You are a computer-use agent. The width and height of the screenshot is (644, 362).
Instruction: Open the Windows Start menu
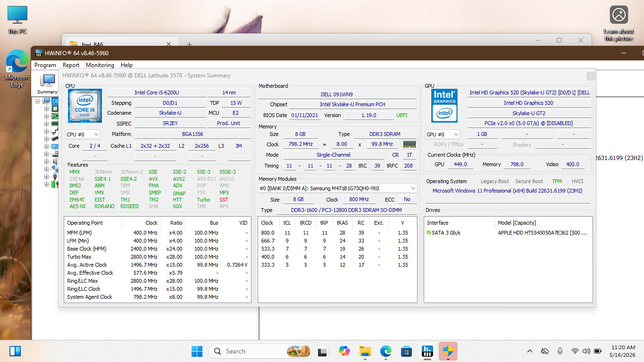(x=197, y=351)
